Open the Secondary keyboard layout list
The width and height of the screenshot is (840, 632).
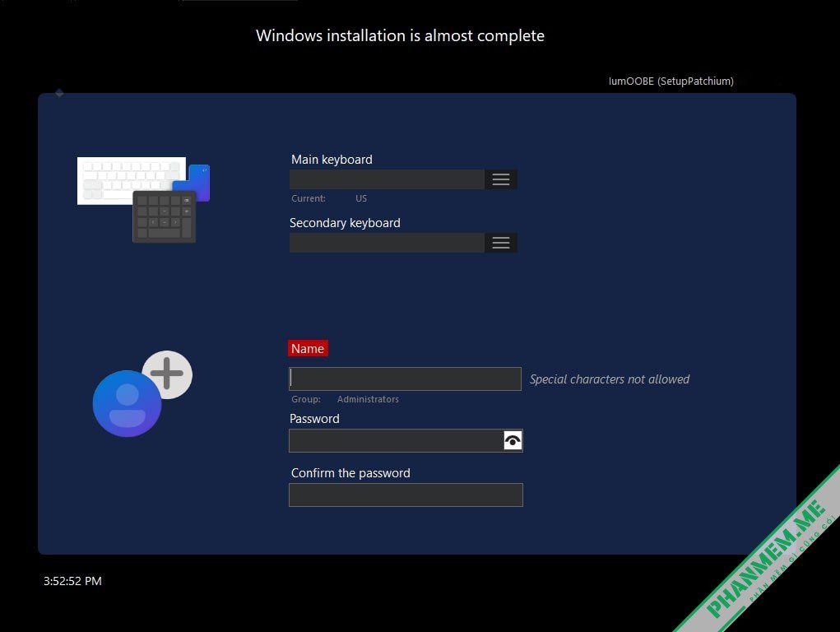tap(501, 243)
